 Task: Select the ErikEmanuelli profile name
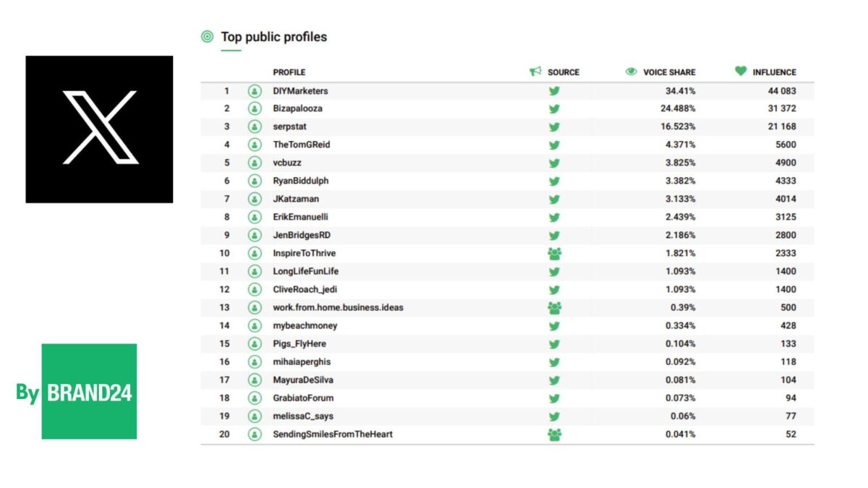click(x=301, y=217)
